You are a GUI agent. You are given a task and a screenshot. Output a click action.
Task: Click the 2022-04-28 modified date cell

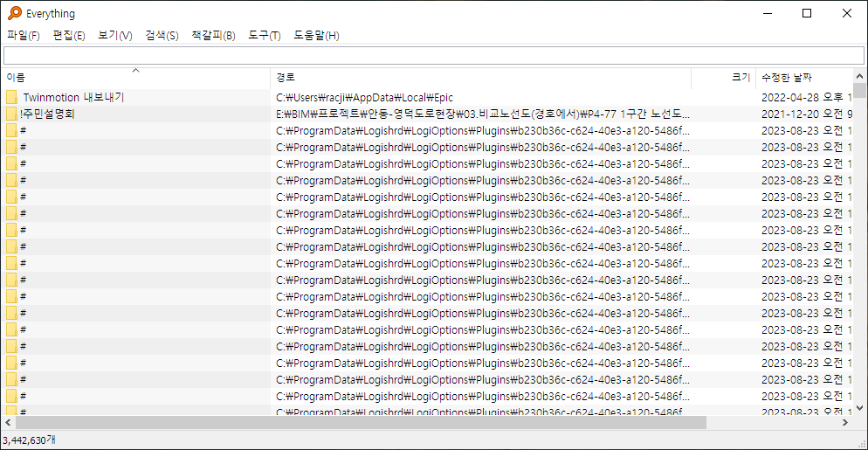click(x=807, y=98)
